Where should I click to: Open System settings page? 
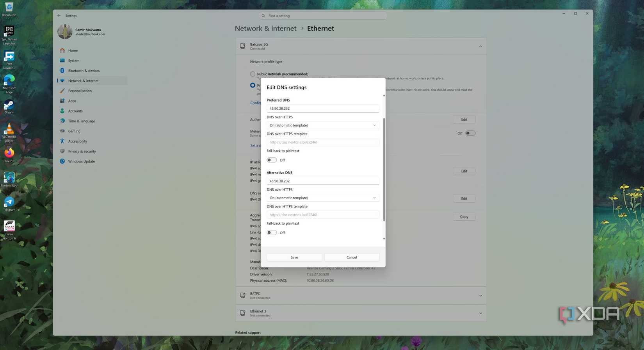[x=92, y=61]
